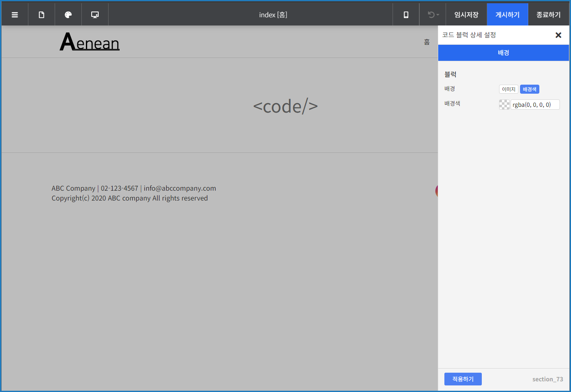Click the rgba(0, 0, 0, 0) input field
The height and width of the screenshot is (392, 571).
[534, 104]
